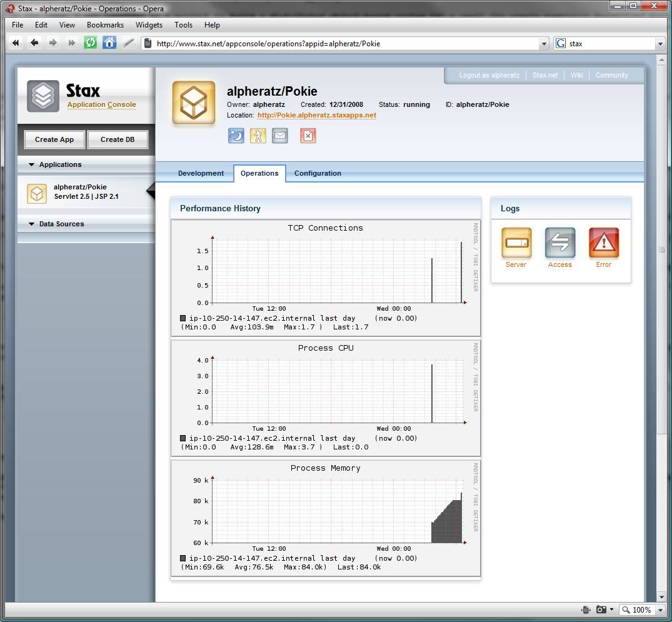Open the zoom level dropdown
The height and width of the screenshot is (622, 672).
click(660, 609)
